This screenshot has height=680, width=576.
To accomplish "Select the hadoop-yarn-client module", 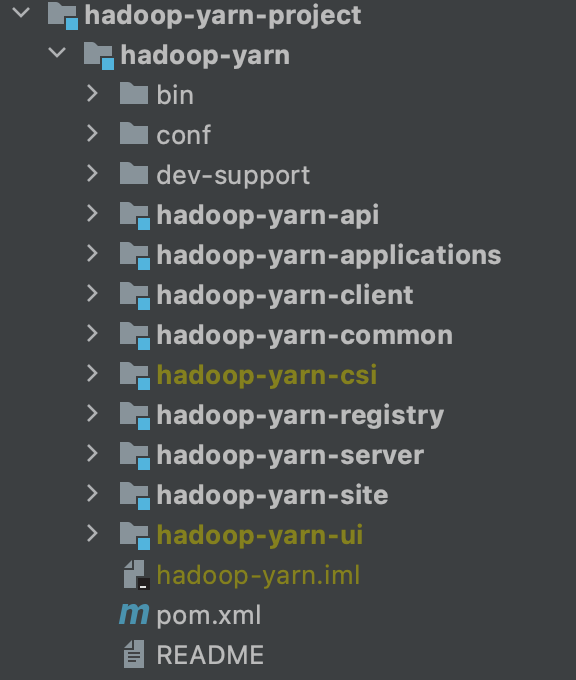I will 285,295.
